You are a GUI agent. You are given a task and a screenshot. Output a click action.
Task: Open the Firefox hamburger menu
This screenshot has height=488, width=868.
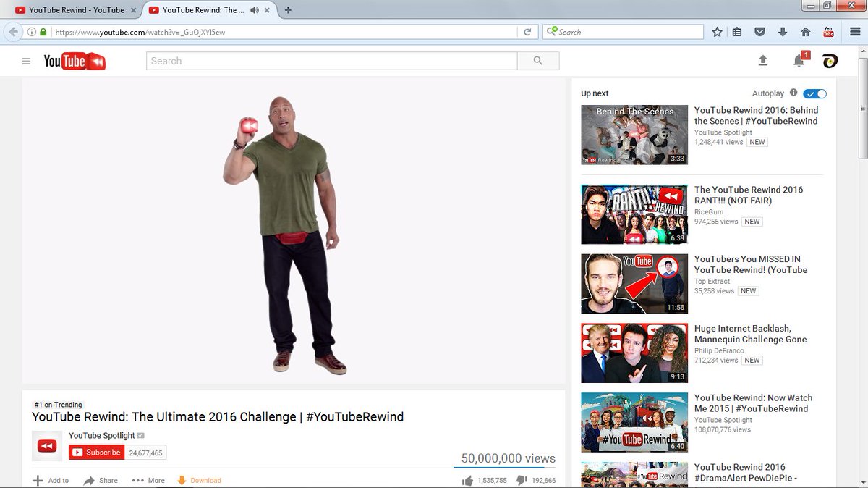click(854, 32)
